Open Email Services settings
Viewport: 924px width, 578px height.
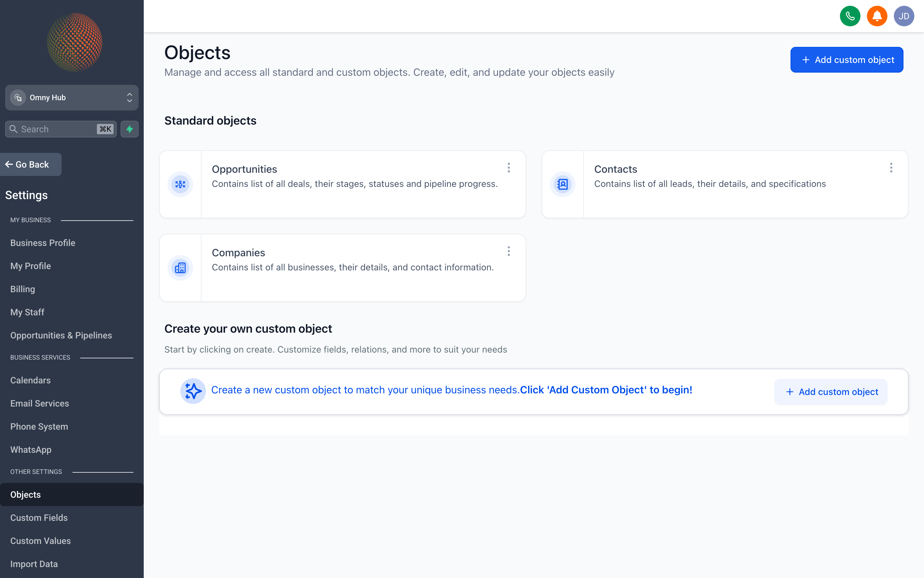coord(40,403)
